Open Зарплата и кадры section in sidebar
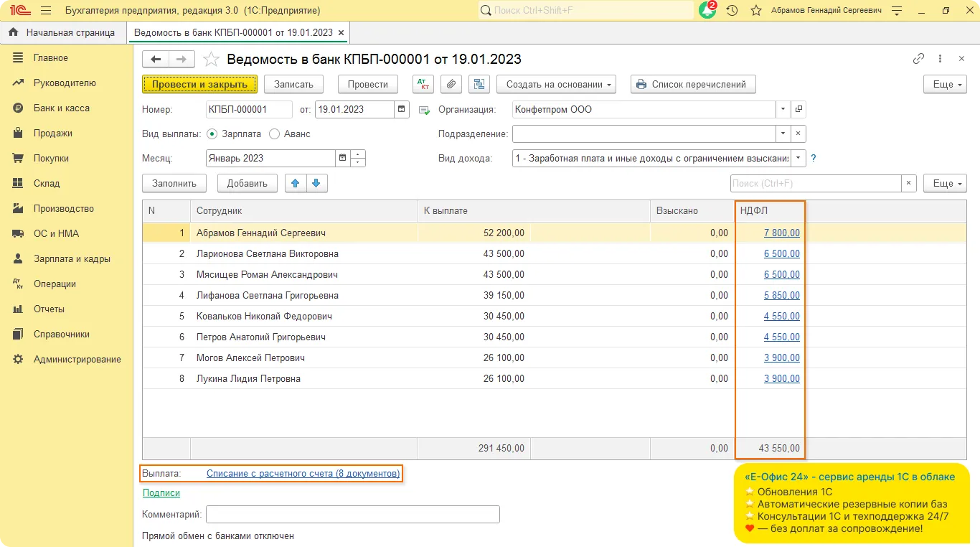Image resolution: width=980 pixels, height=547 pixels. pos(72,258)
